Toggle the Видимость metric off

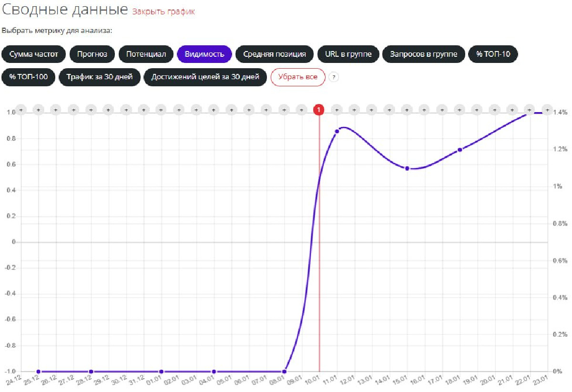(x=204, y=54)
